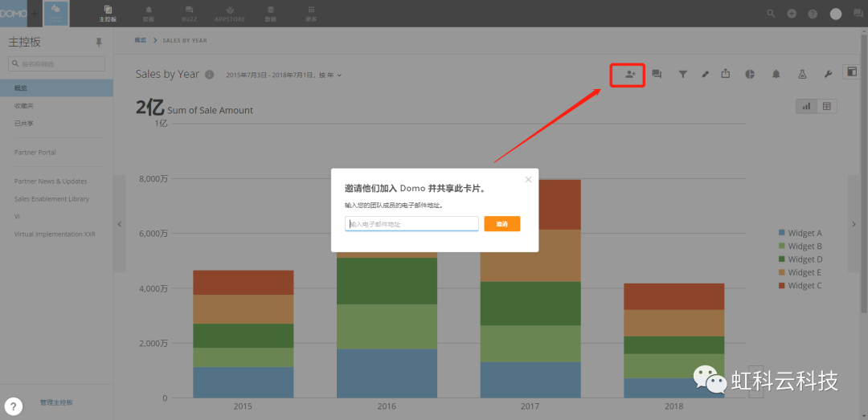Open the 主控板 tab in top navigation
Viewport: 868px width, 420px height.
tap(108, 14)
